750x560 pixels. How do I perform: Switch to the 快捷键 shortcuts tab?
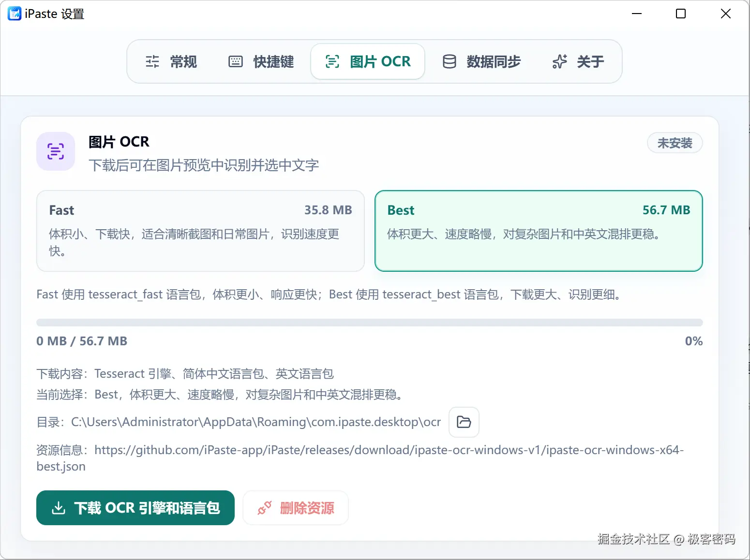[261, 62]
